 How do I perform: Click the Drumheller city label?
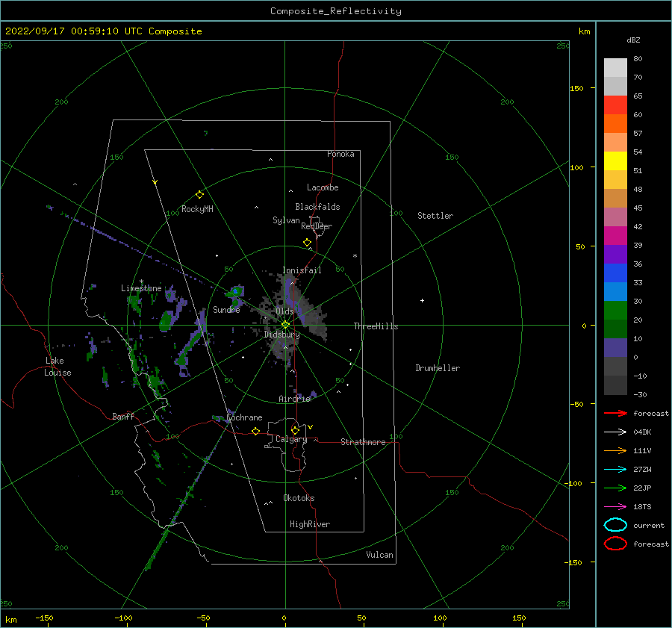438,368
